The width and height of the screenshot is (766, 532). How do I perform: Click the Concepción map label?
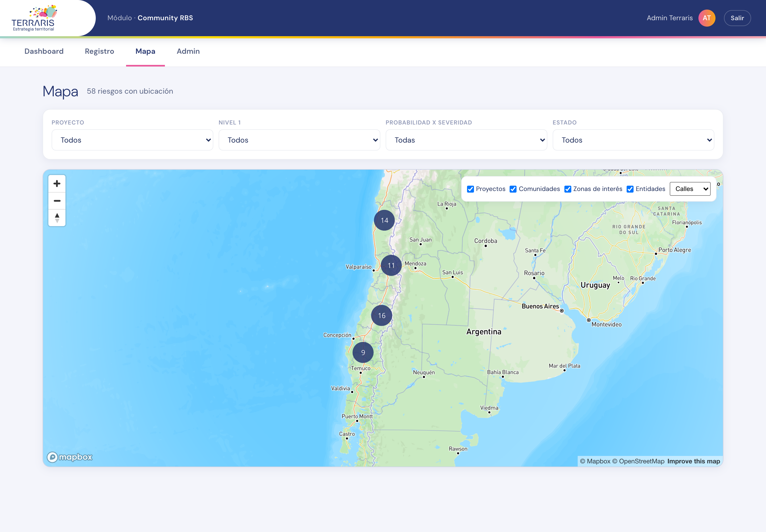[337, 335]
